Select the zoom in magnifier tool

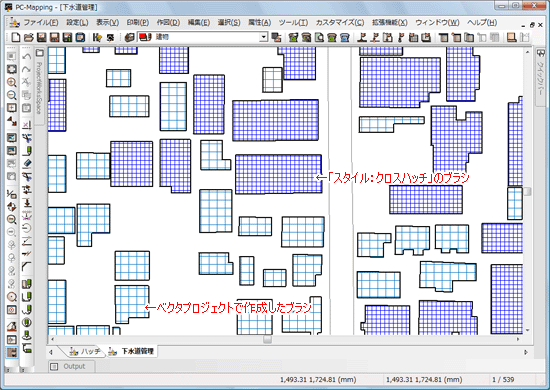12,82
